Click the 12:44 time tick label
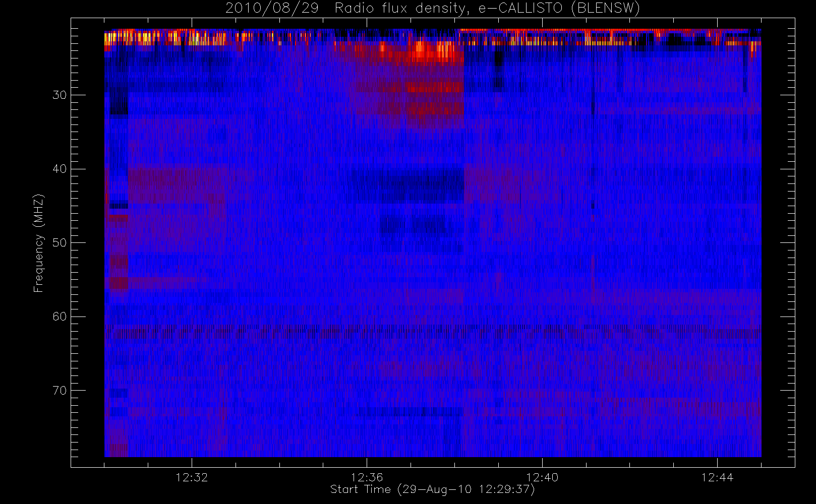This screenshot has width=816, height=504. click(x=717, y=477)
